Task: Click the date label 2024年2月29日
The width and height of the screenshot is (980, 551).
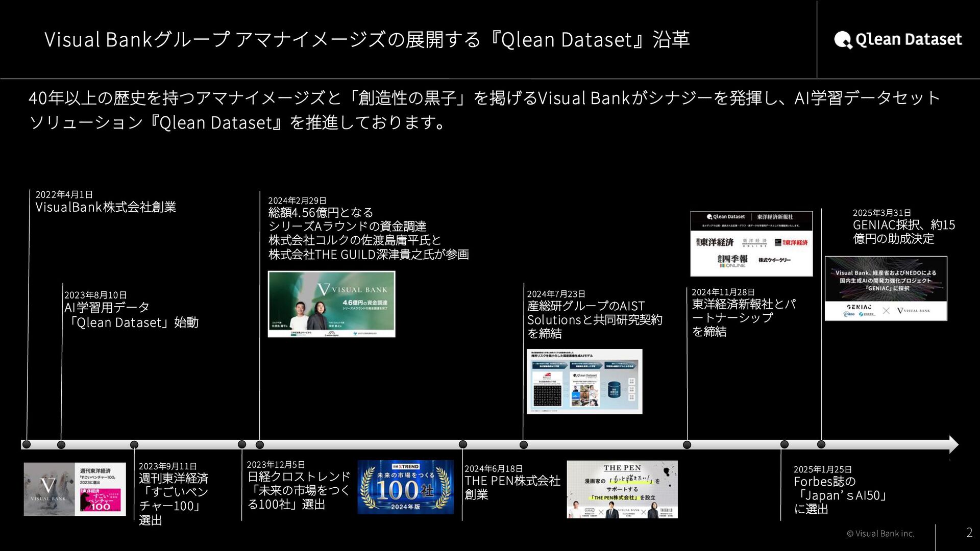Action: pos(298,201)
